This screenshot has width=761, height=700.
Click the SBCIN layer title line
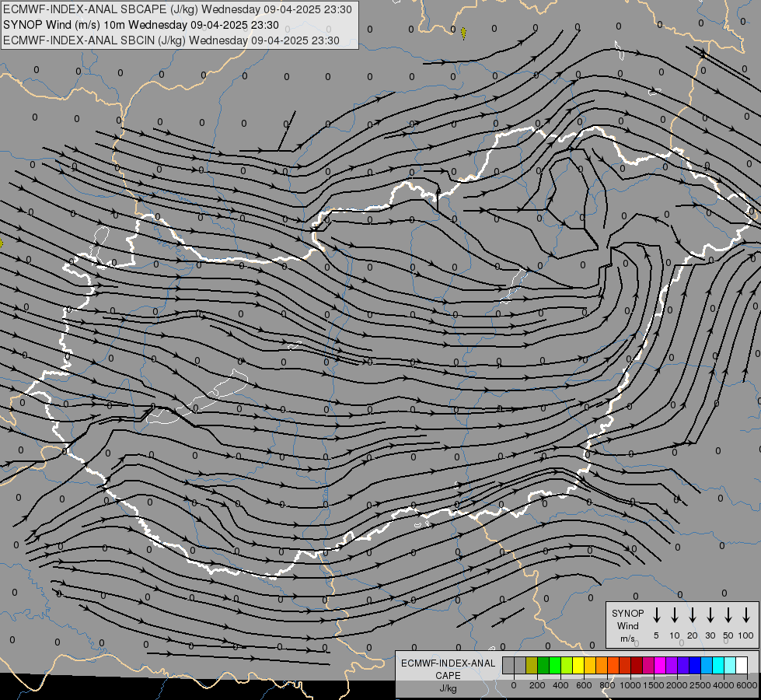[x=171, y=40]
